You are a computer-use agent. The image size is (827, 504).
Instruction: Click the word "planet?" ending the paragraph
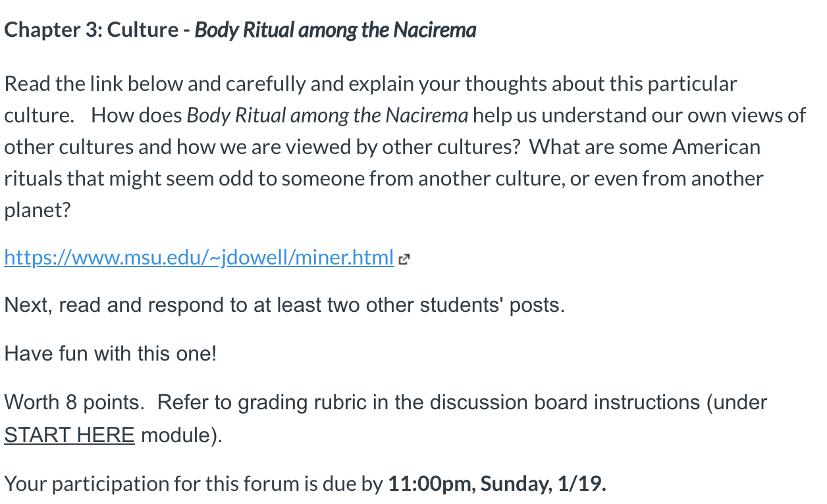coord(37,211)
